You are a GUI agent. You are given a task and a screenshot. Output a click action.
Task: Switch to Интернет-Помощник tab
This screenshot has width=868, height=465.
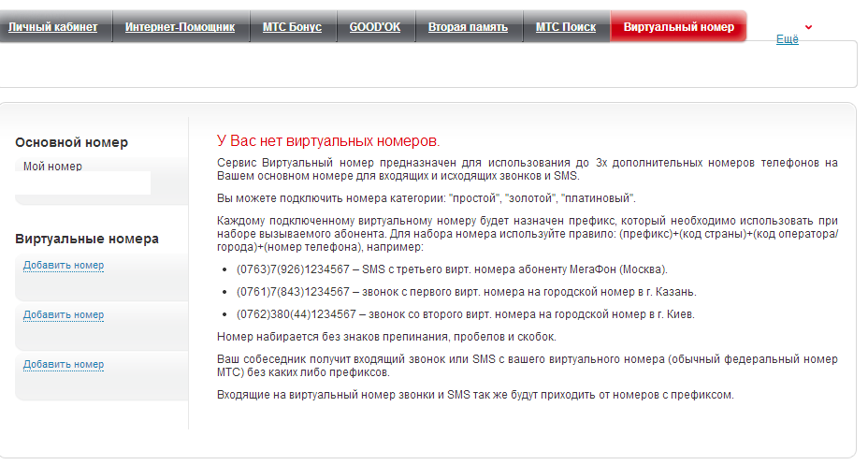point(180,27)
